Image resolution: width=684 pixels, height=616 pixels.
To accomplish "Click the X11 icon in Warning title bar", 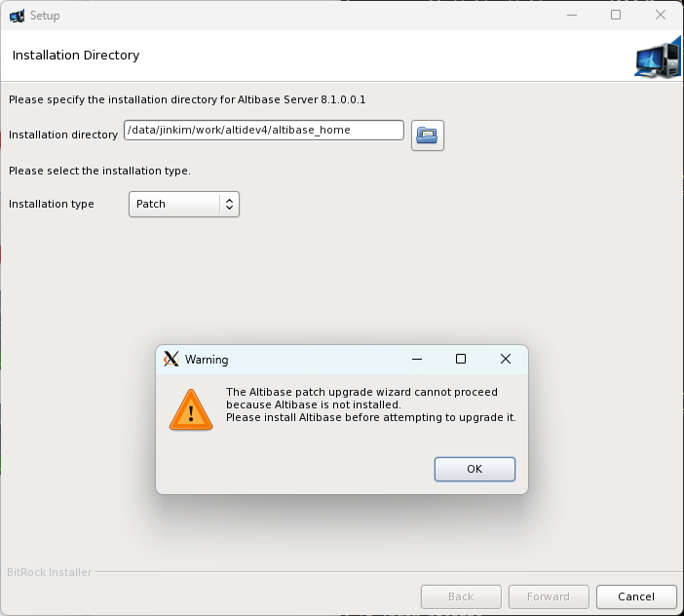I will [x=171, y=359].
